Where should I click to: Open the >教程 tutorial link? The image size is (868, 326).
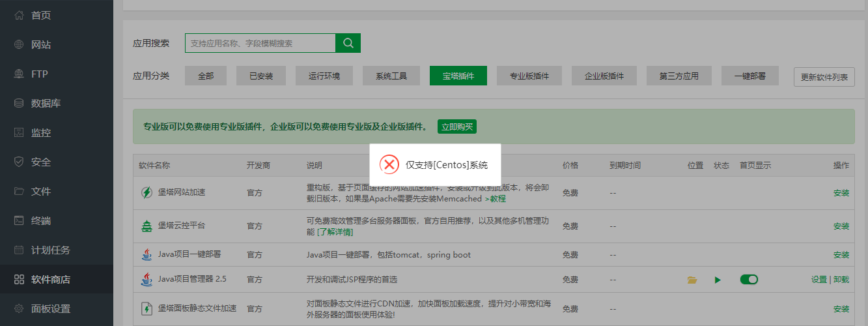click(496, 198)
